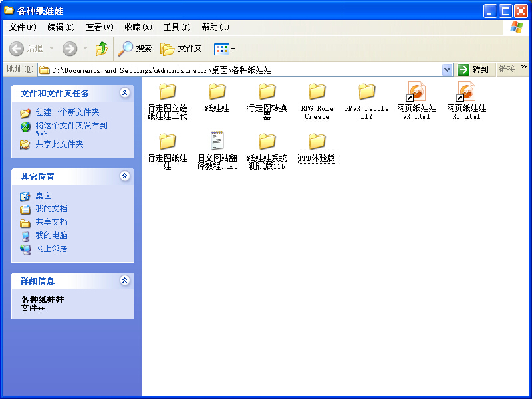This screenshot has width=532, height=399.
Task: Click the 链接 links toolbar label
Action: [x=507, y=69]
